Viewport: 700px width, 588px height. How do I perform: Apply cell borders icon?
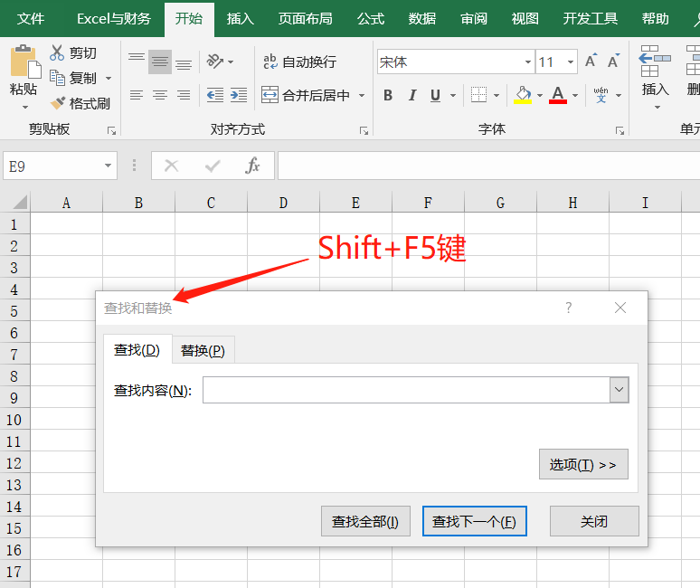[479, 95]
